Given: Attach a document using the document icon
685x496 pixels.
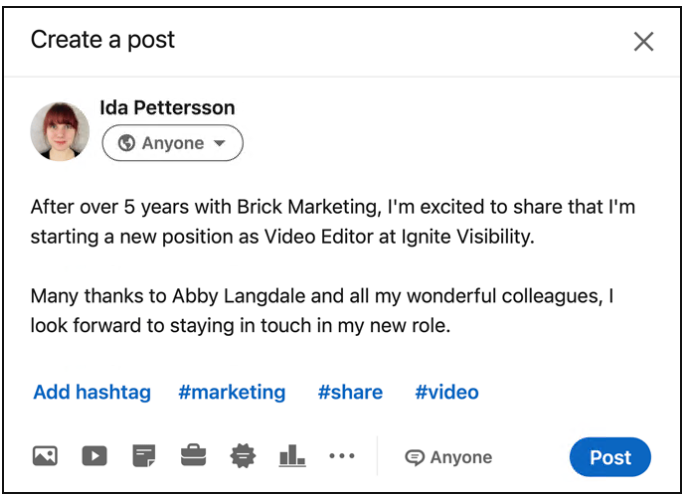Looking at the screenshot, I should (144, 457).
